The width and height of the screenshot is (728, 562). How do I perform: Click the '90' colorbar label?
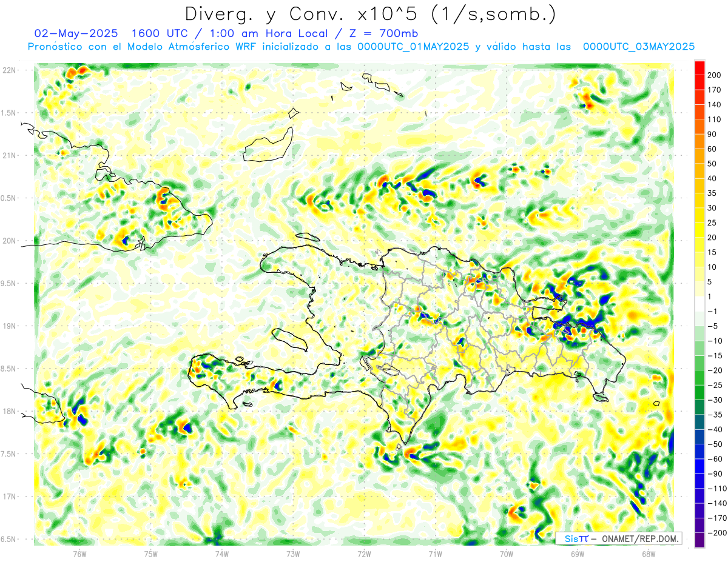(x=712, y=134)
